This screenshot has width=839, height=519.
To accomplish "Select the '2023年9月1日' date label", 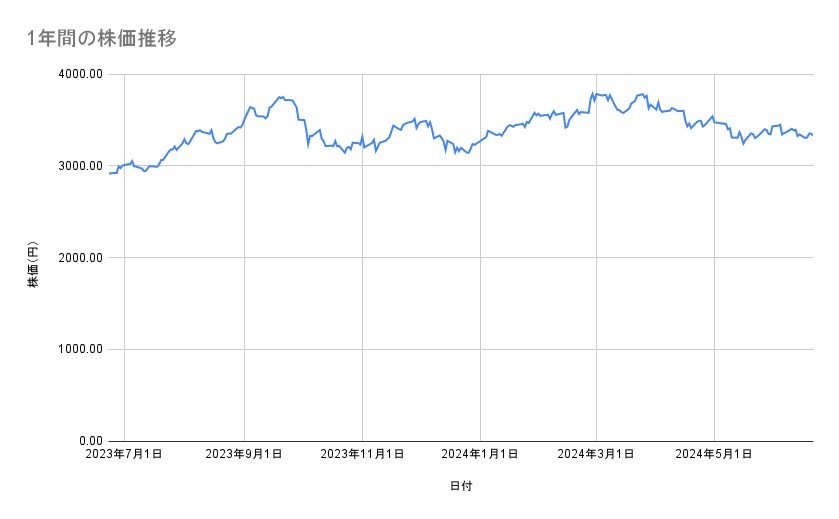I will (x=244, y=454).
